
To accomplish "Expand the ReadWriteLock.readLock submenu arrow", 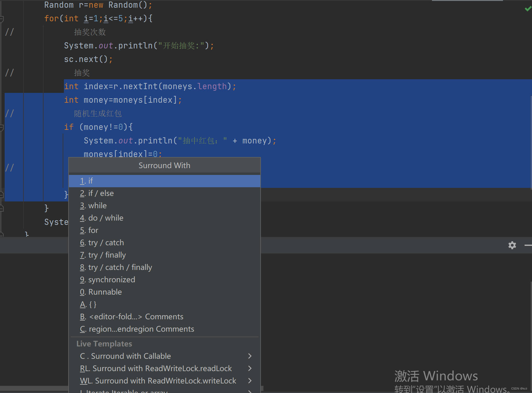I will [250, 368].
